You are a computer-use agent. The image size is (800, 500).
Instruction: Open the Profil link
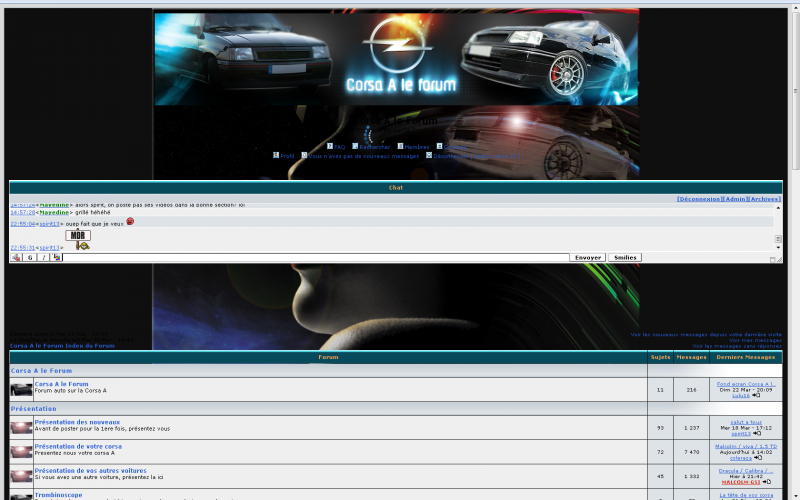tap(287, 156)
